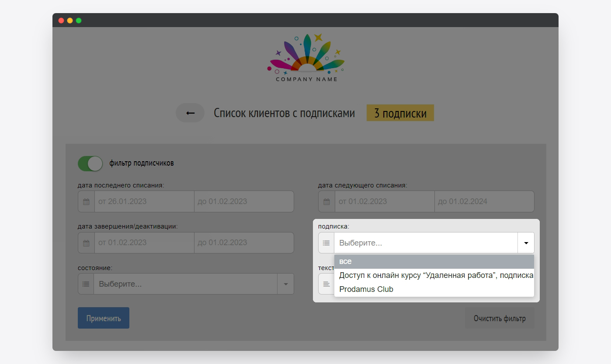The width and height of the screenshot is (611, 364).
Task: Open the состояние Выберите combo box
Action: coord(185,284)
